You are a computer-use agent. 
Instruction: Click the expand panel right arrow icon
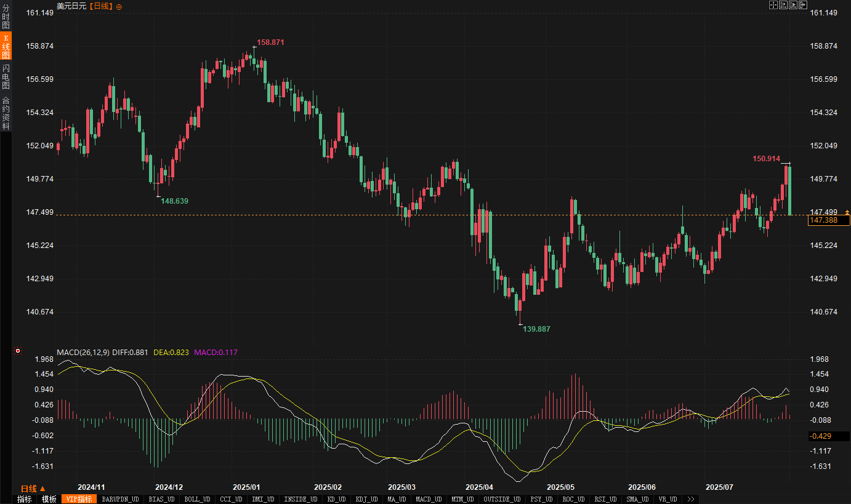pos(803,5)
